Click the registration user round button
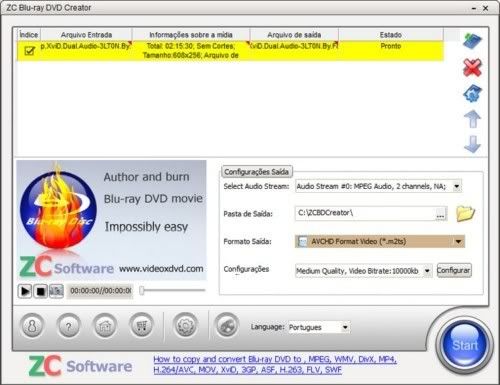This screenshot has width=500, height=385. pos(32,325)
